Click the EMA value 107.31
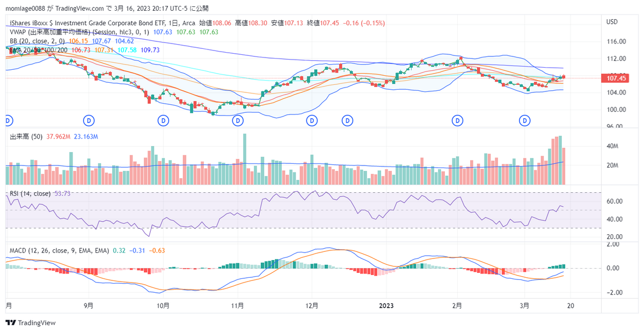644x332 pixels. [104, 49]
